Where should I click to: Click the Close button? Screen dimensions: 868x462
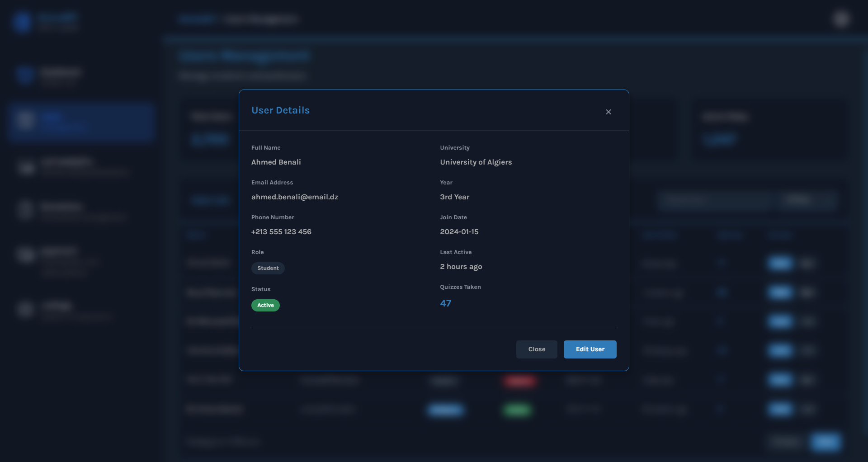click(537, 349)
